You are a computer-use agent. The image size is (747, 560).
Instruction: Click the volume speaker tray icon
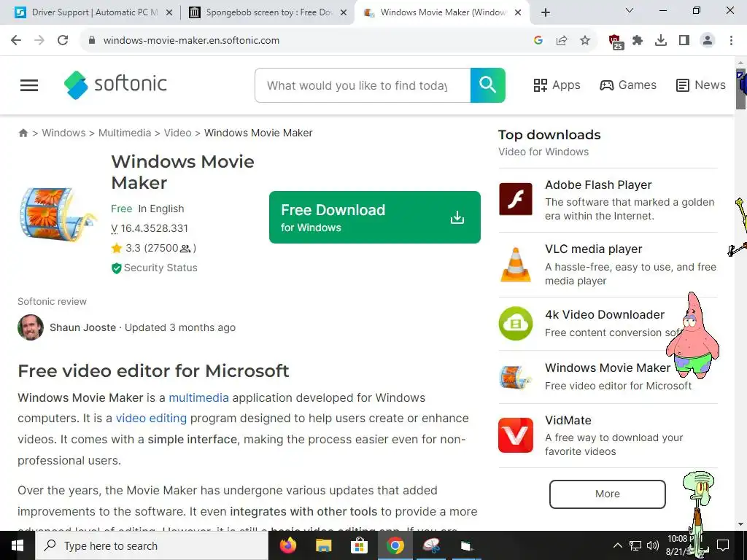pyautogui.click(x=653, y=545)
